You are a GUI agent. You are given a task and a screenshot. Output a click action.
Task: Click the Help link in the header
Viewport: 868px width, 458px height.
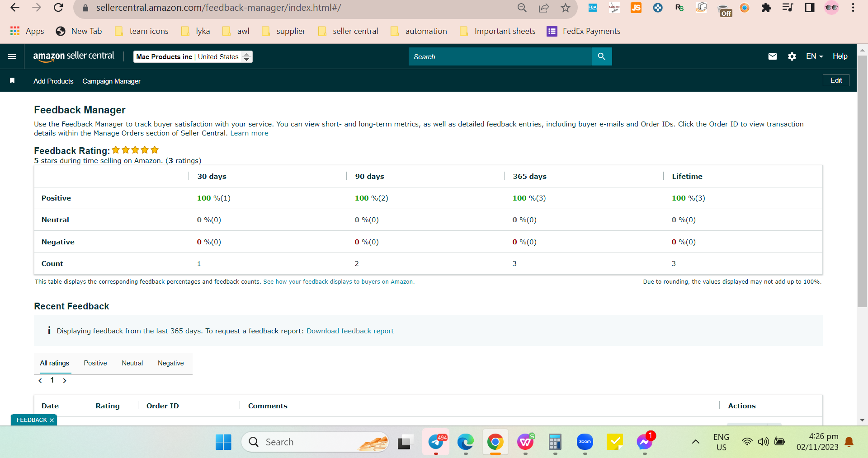(840, 56)
